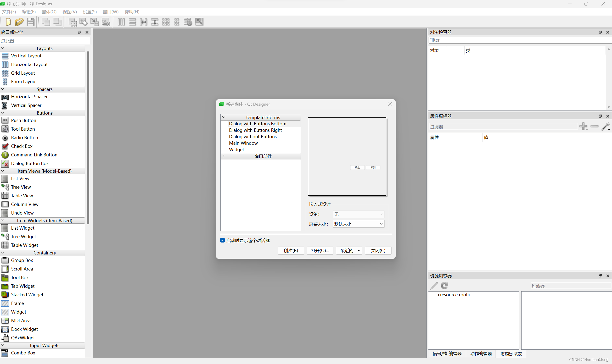Select the Edit Buddies mode icon

point(95,22)
